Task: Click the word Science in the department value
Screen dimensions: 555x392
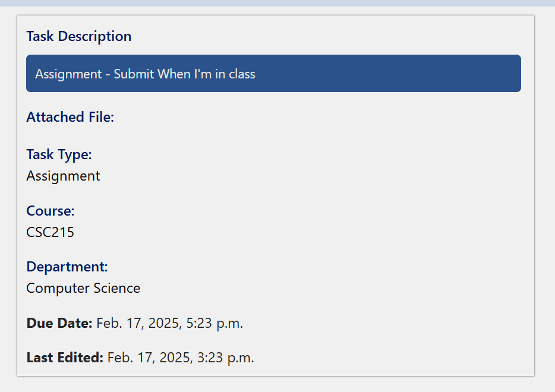Action: (115, 289)
